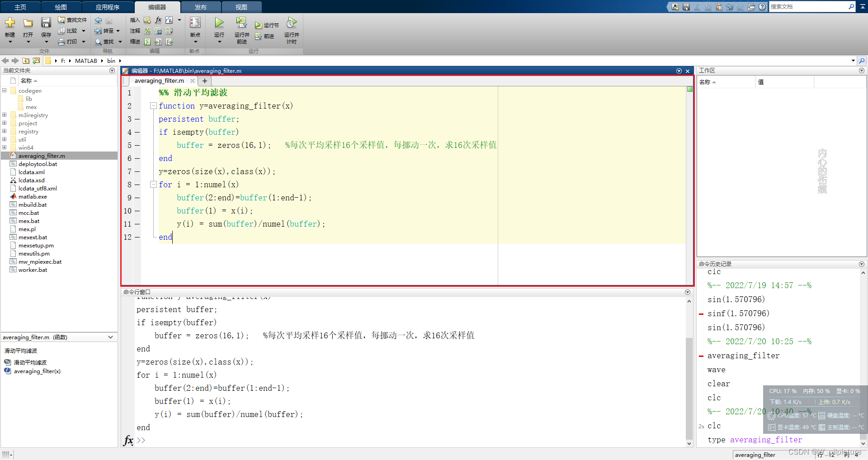This screenshot has width=868, height=460.
Task: Click the paste icon in the quick access toolbar
Action: (719, 7)
